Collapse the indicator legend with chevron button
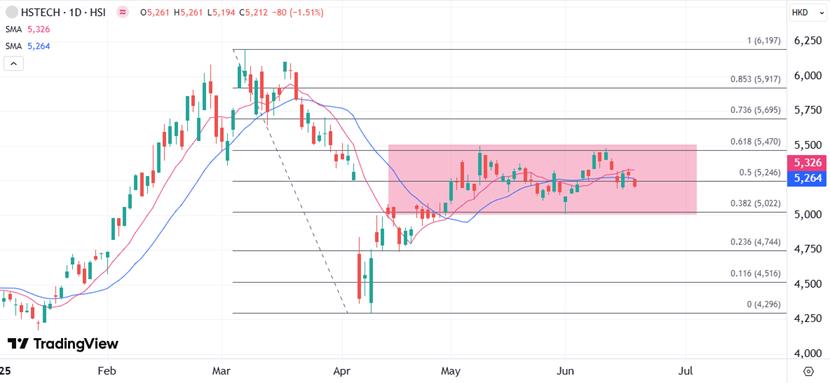 pyautogui.click(x=14, y=64)
